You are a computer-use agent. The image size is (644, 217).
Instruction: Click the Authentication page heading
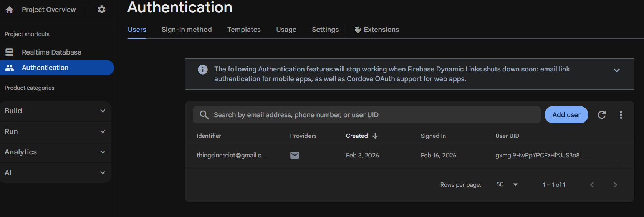tap(180, 7)
